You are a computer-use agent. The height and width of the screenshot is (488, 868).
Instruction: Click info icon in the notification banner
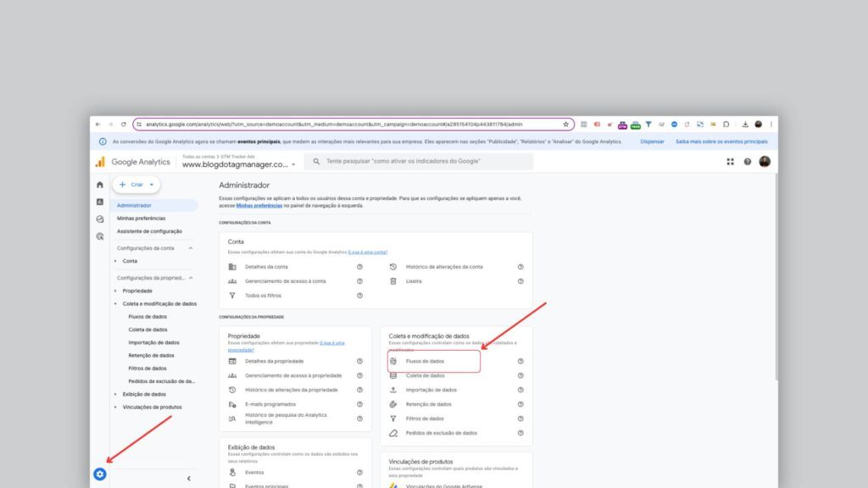[x=103, y=141]
